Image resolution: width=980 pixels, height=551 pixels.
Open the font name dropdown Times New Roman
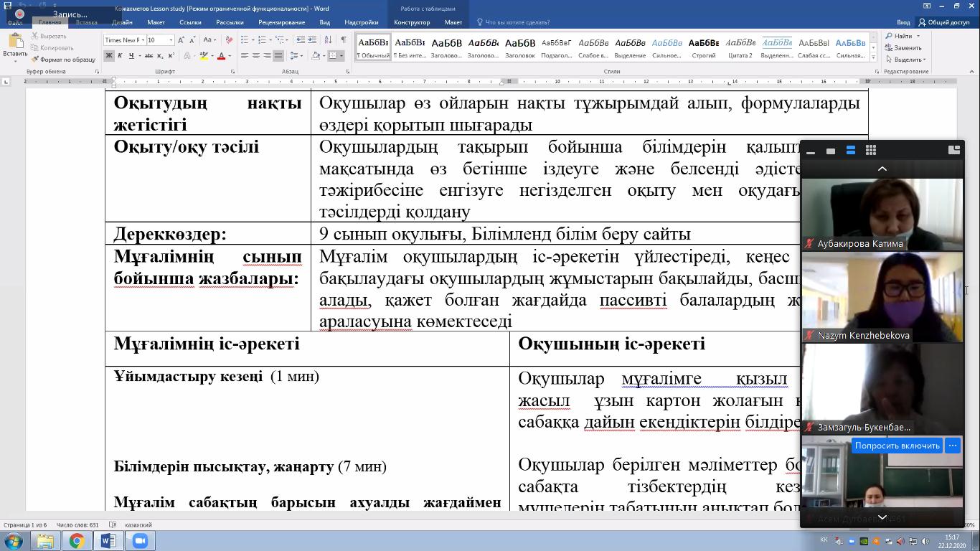(142, 40)
